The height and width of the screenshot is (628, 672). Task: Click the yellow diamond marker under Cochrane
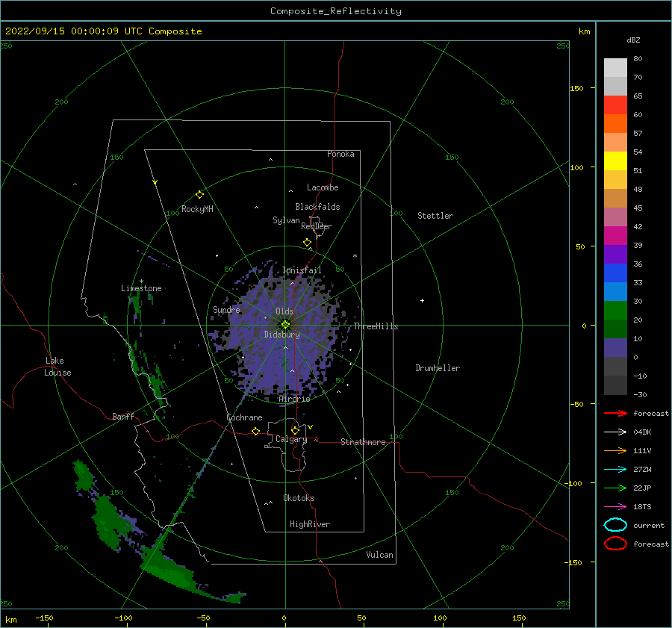256,432
